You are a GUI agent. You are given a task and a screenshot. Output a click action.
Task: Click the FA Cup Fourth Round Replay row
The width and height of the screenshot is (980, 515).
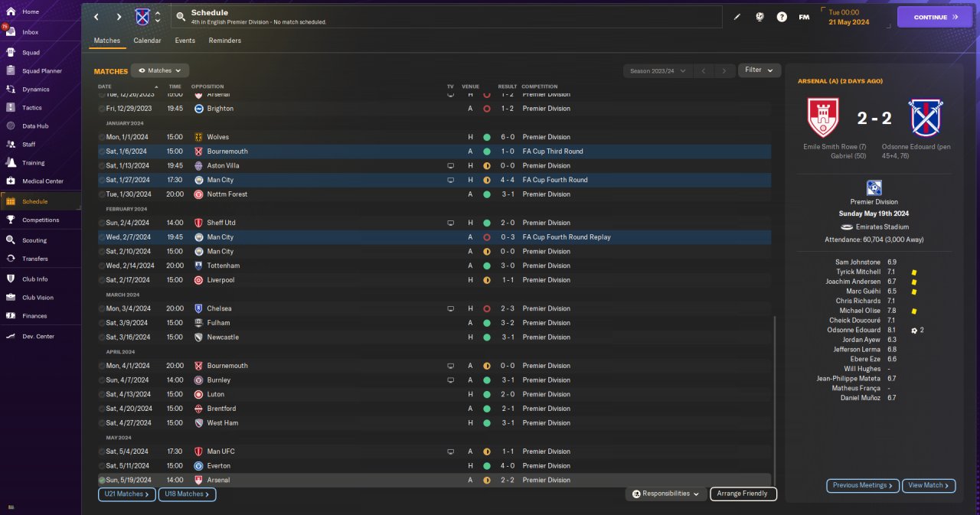point(434,237)
